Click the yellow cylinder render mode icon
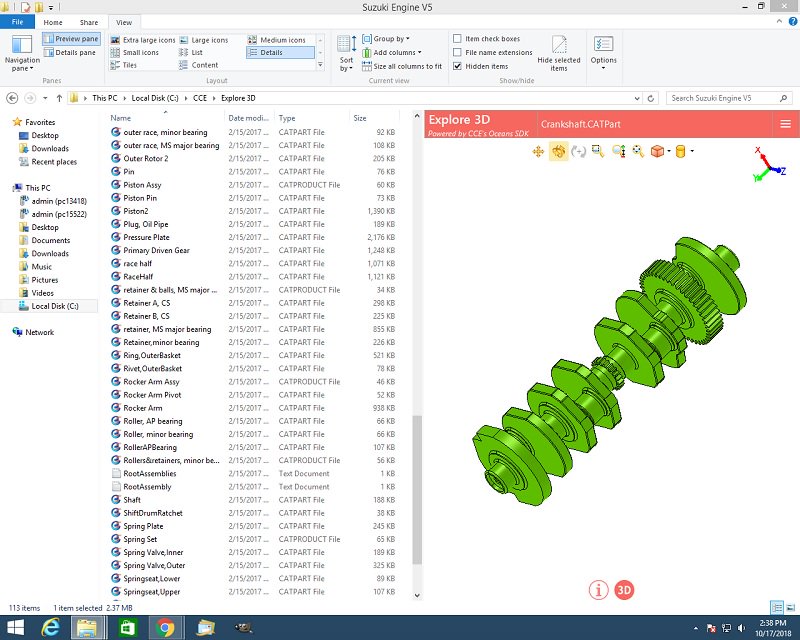Screen dimensions: 800x640 [680, 152]
